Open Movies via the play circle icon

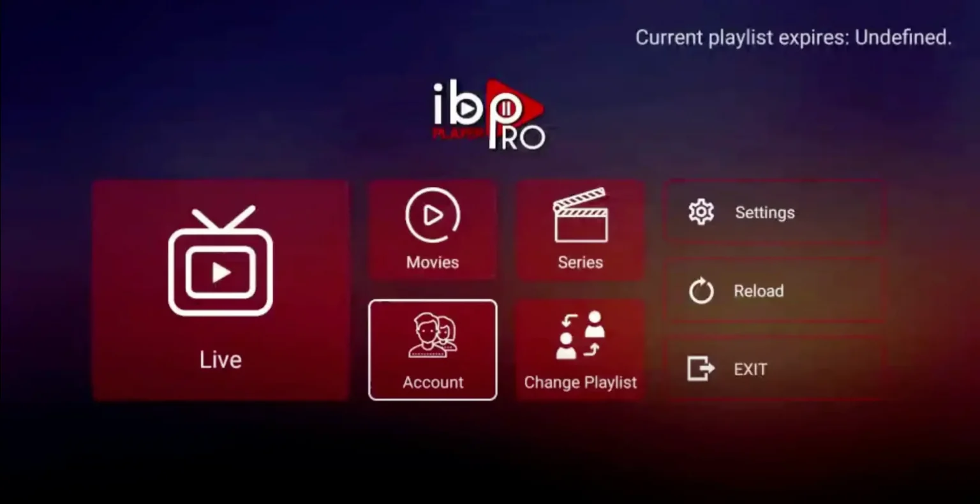point(433,216)
